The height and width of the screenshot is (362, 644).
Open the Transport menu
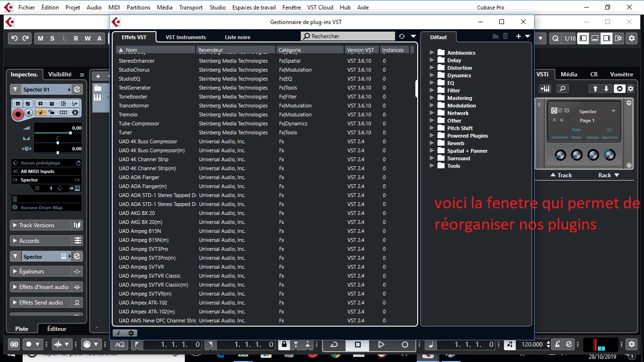click(191, 8)
